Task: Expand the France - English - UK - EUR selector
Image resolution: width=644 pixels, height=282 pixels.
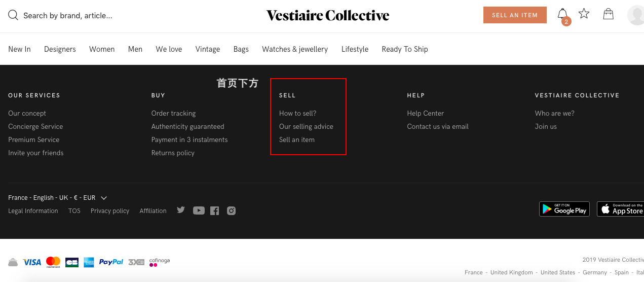Action: 57,198
